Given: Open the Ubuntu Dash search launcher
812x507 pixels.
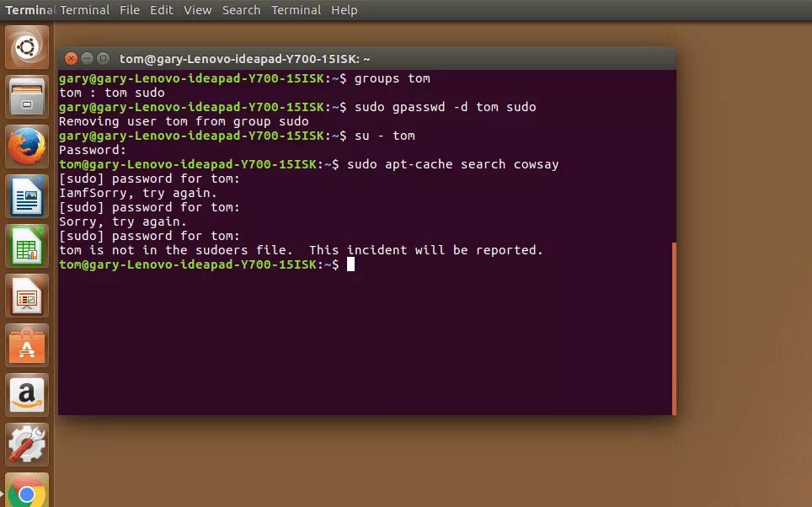Looking at the screenshot, I should [27, 47].
